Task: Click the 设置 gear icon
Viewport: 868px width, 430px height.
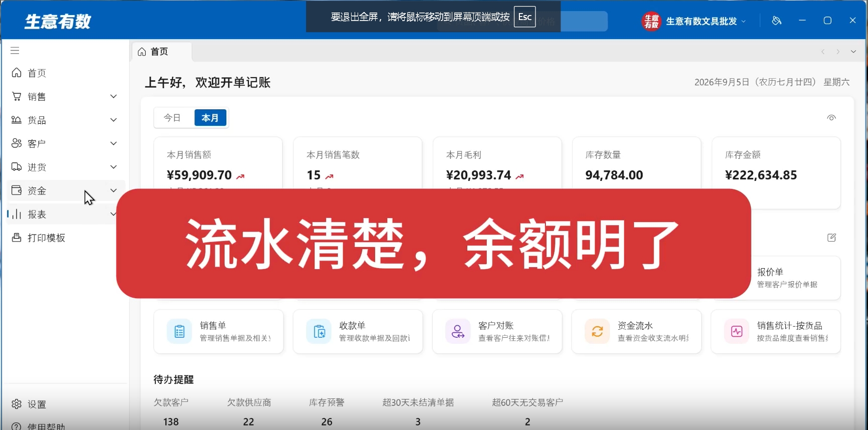Action: pos(17,404)
